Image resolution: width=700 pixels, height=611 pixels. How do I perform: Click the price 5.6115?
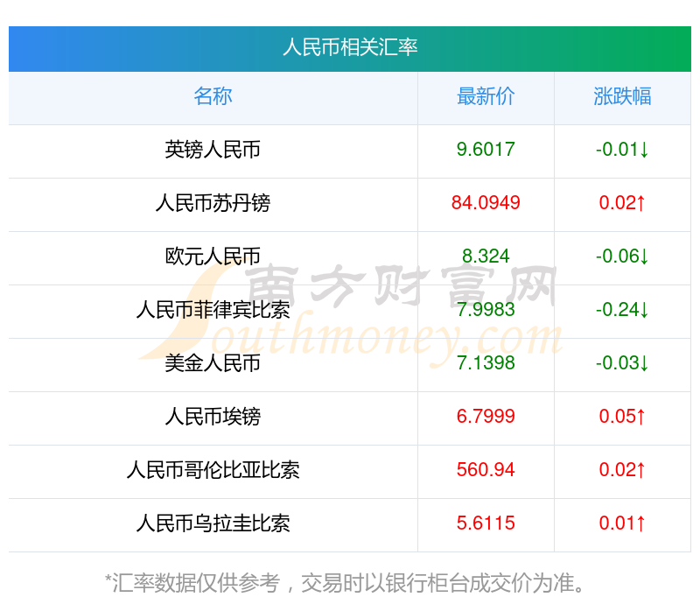pyautogui.click(x=486, y=523)
